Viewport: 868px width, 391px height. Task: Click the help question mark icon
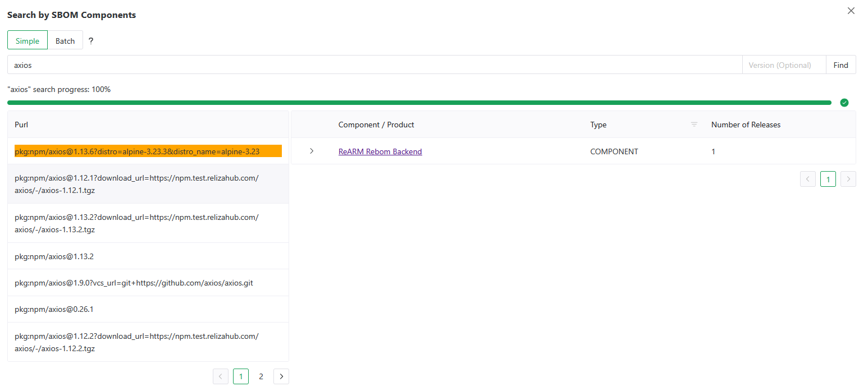[x=90, y=40]
